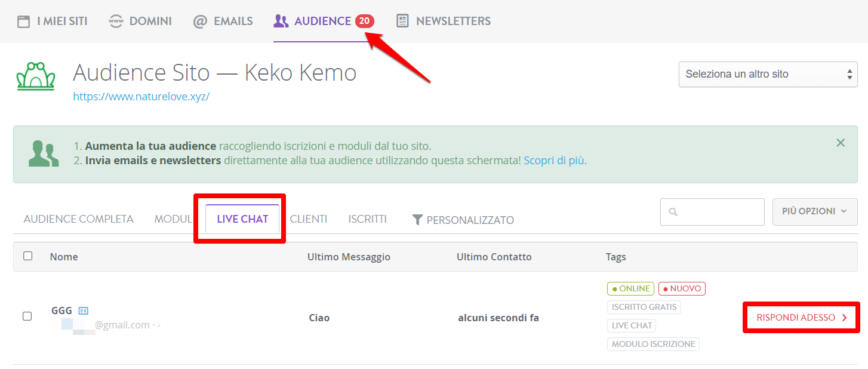Go to the Domini section

[140, 21]
